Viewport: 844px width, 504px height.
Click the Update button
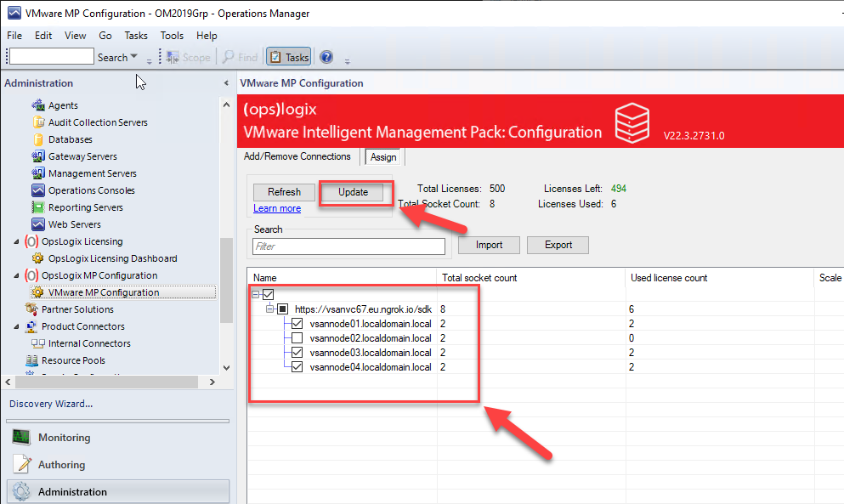click(353, 192)
